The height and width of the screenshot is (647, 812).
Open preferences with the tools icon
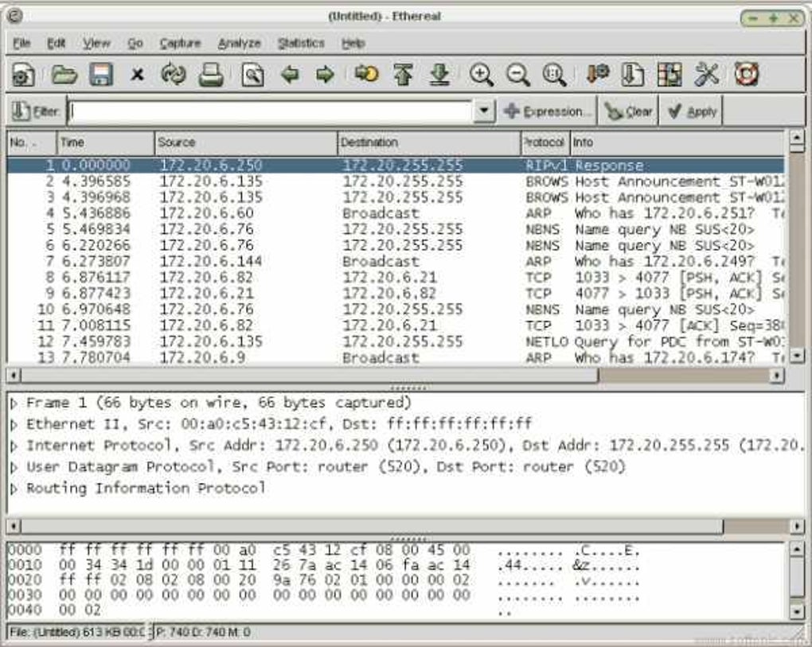pyautogui.click(x=706, y=75)
